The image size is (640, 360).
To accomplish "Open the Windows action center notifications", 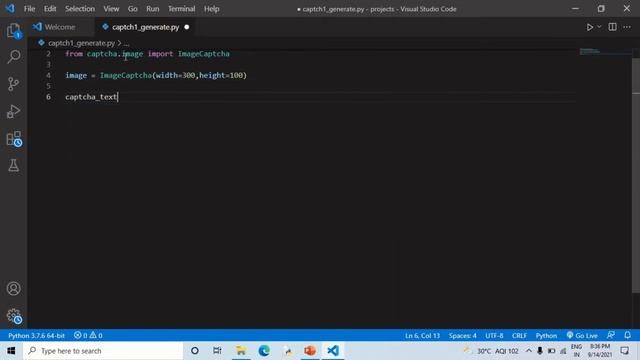I will click(x=624, y=351).
